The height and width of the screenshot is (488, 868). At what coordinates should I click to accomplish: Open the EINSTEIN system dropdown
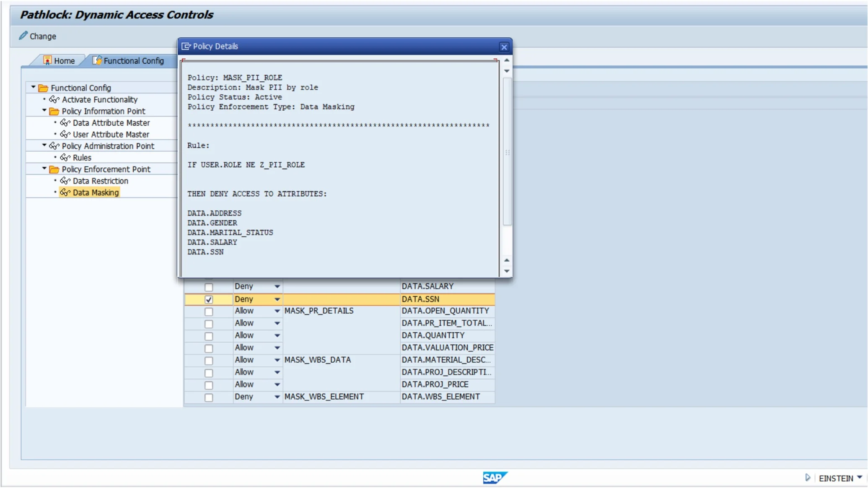coord(860,478)
